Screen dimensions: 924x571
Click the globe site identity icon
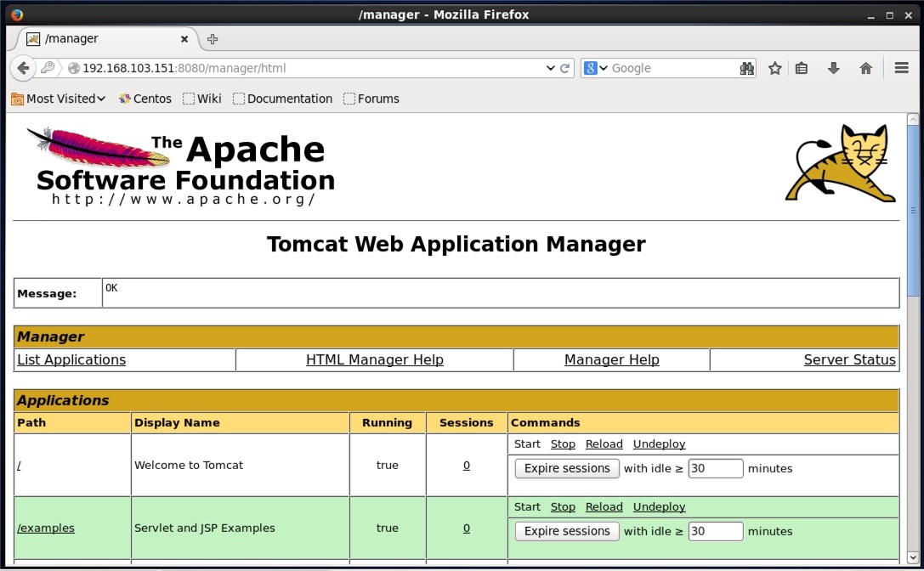(74, 68)
